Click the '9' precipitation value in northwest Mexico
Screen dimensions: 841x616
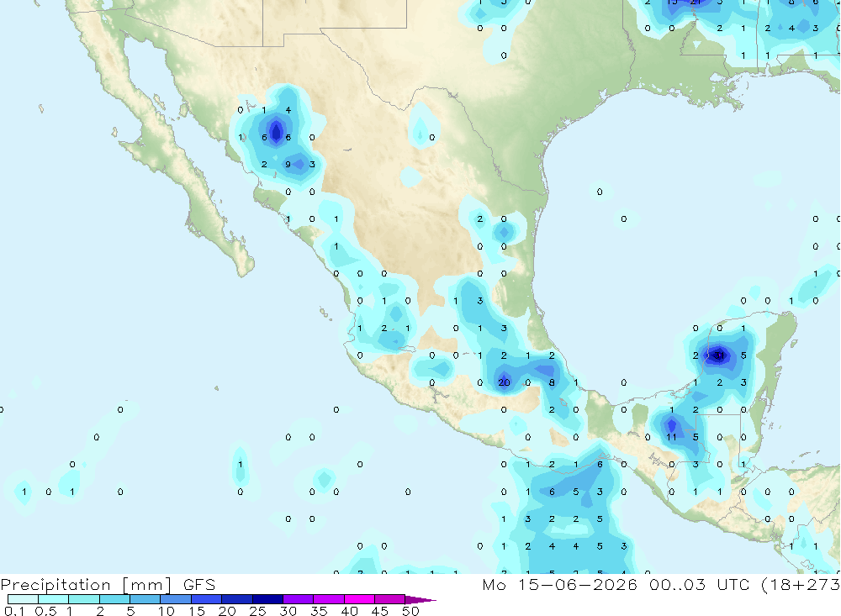coord(288,164)
